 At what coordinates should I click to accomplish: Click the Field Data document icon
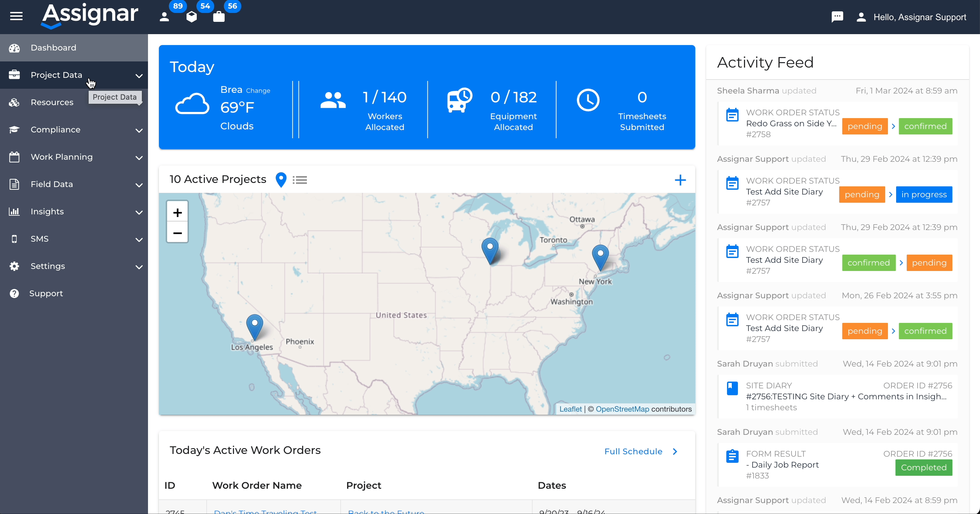(14, 184)
